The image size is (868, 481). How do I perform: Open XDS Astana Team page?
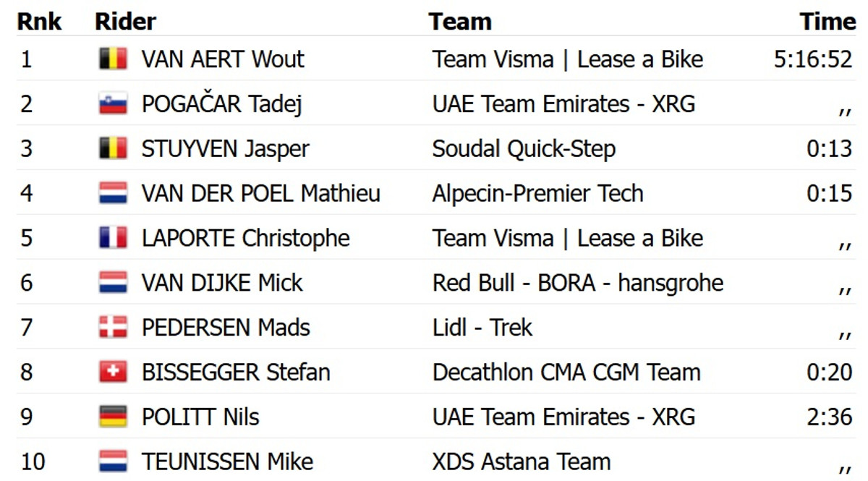[522, 461]
